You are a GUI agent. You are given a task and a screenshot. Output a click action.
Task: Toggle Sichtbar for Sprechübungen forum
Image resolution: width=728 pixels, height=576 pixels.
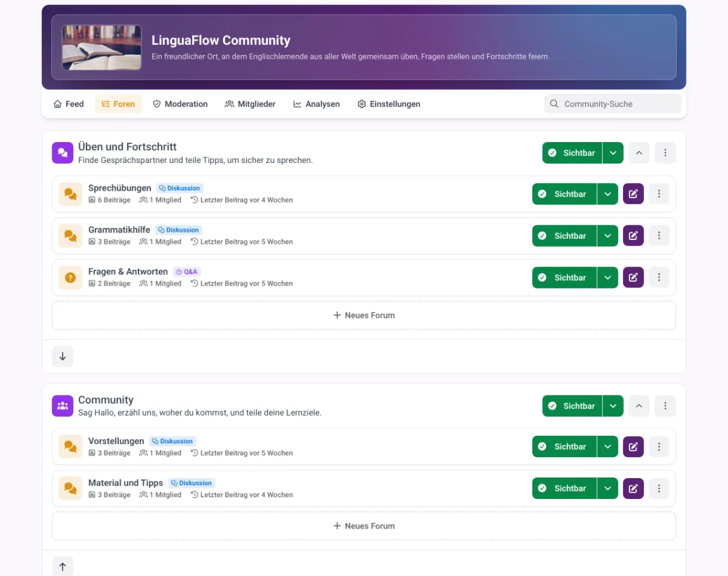(564, 194)
